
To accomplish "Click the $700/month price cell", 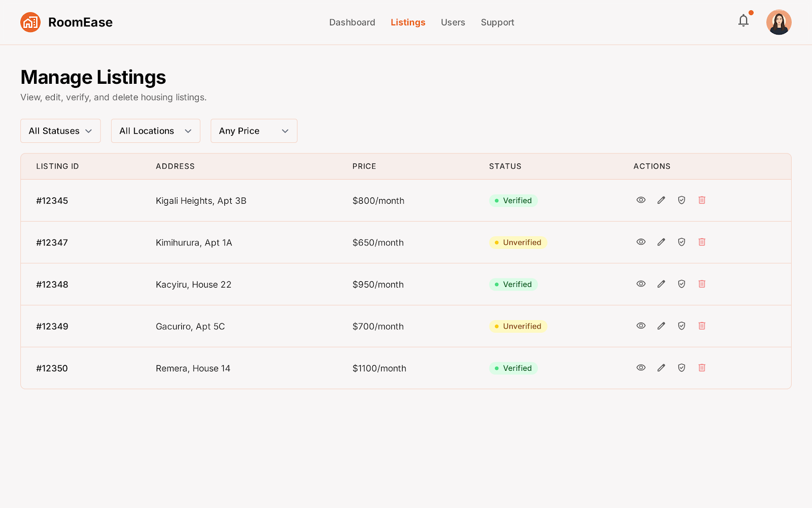I will 378,326.
